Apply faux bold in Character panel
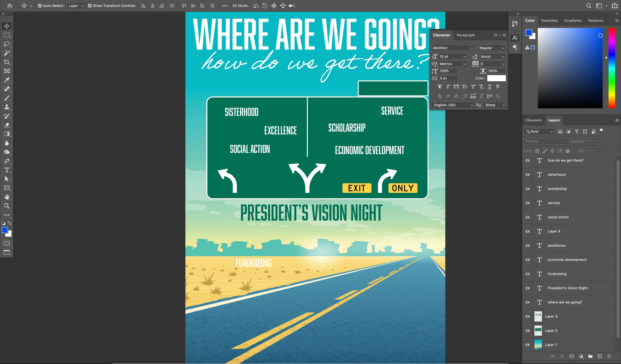 pyautogui.click(x=440, y=87)
